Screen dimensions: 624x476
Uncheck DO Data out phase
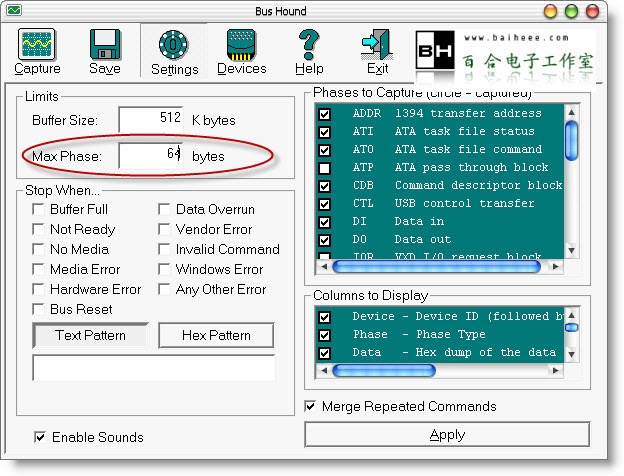[x=325, y=240]
